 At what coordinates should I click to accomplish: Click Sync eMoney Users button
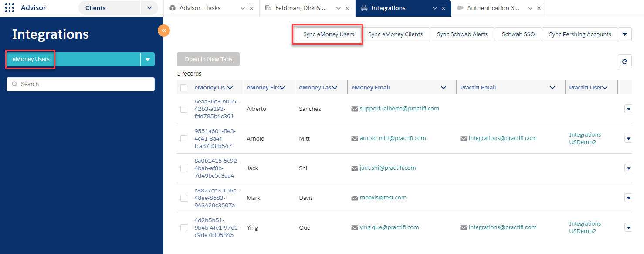point(329,34)
